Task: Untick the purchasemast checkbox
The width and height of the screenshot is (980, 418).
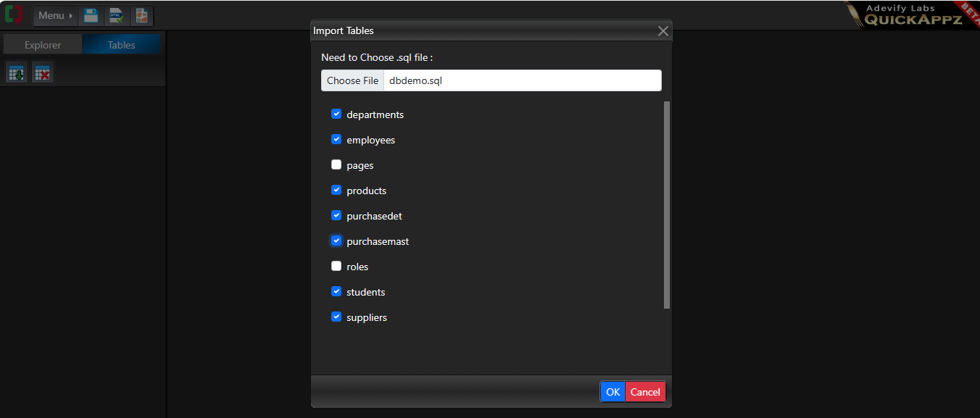Action: pyautogui.click(x=336, y=241)
